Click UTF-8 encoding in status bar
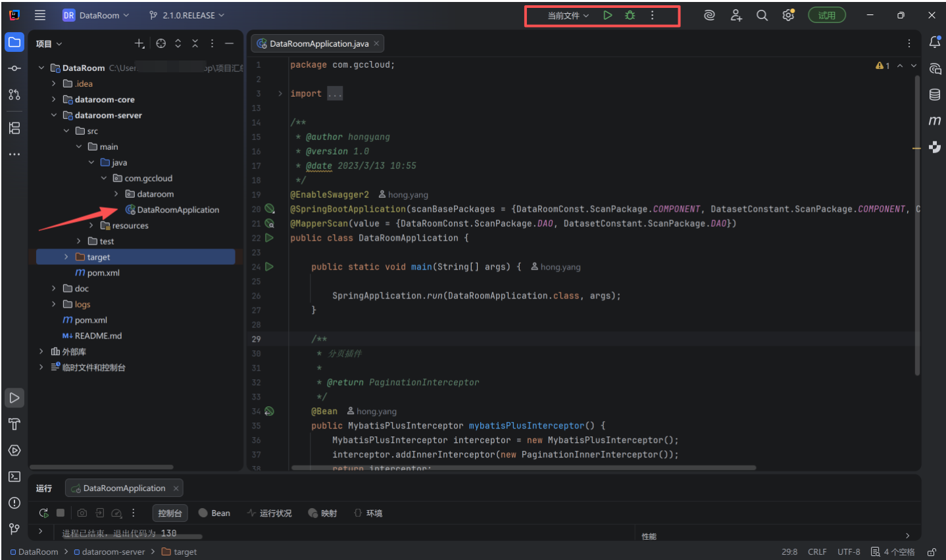946x560 pixels. pyautogui.click(x=849, y=552)
